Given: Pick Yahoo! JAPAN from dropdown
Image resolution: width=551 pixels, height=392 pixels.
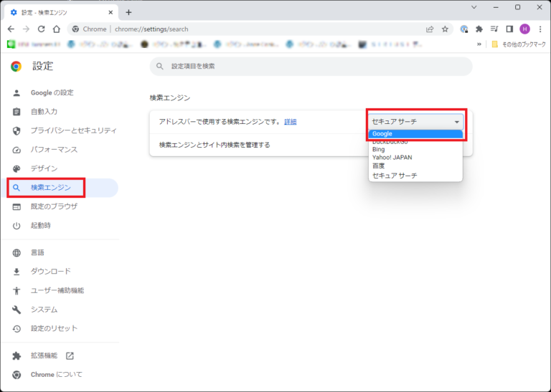Looking at the screenshot, I should click(x=392, y=158).
